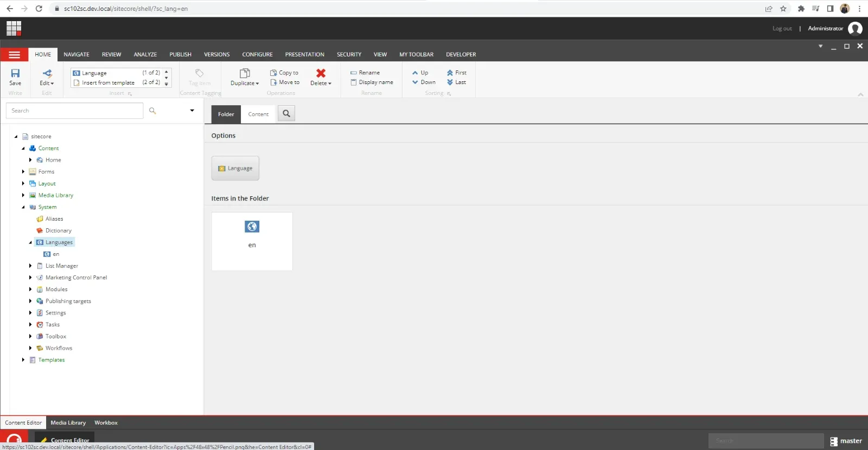
Task: Collapse the System tree node
Action: click(23, 207)
